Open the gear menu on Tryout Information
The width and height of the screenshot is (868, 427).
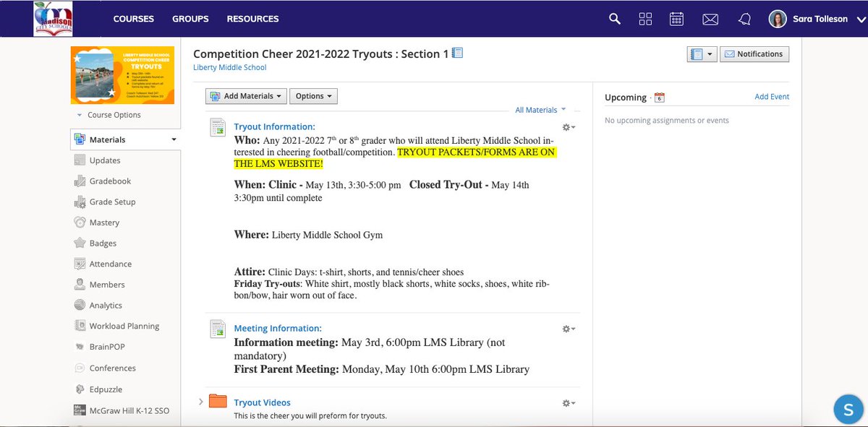[x=567, y=126]
